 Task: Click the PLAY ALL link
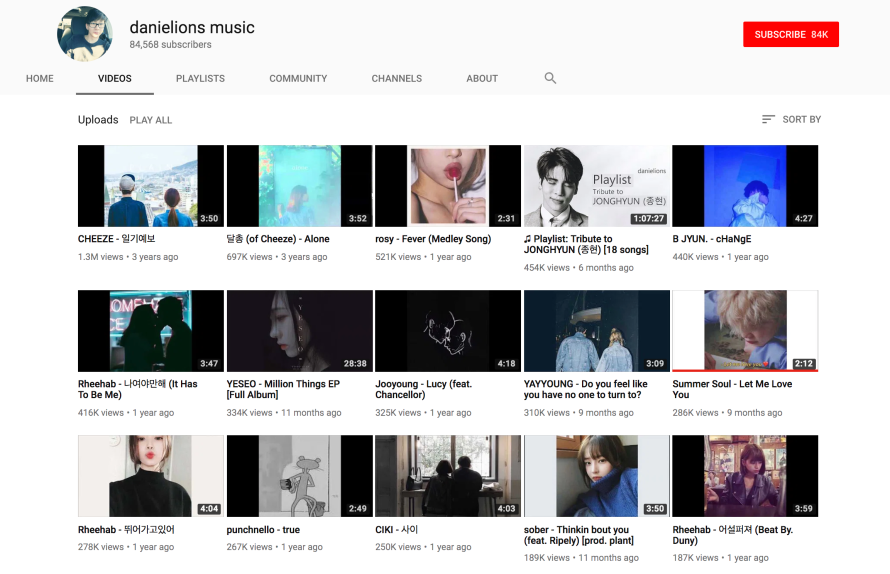150,120
